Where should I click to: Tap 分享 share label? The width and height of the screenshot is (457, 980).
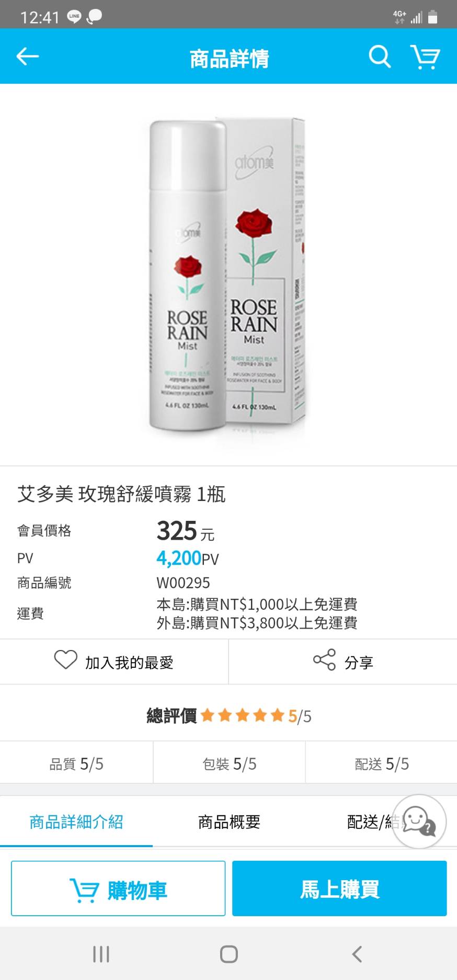coord(359,663)
